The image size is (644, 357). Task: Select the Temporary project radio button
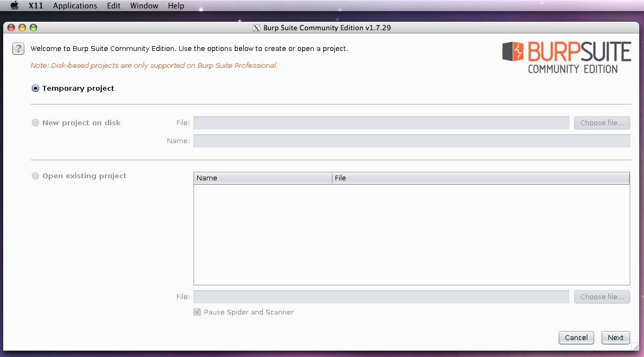(x=35, y=88)
